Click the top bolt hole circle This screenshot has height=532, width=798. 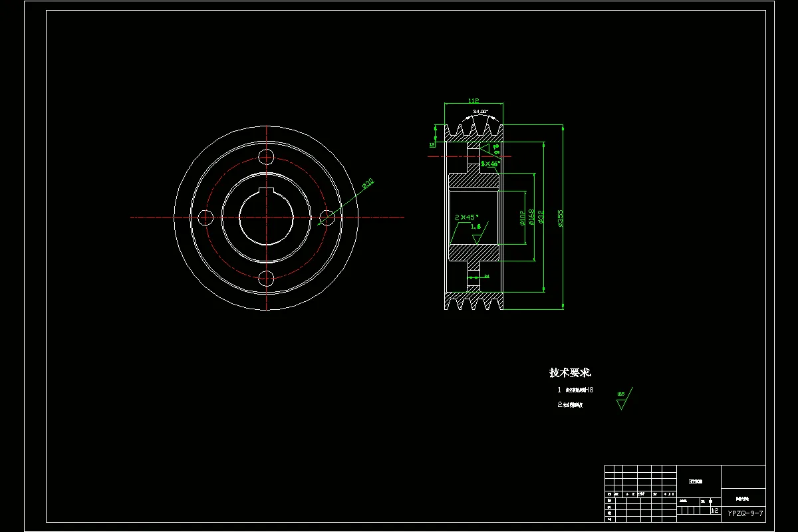point(267,157)
